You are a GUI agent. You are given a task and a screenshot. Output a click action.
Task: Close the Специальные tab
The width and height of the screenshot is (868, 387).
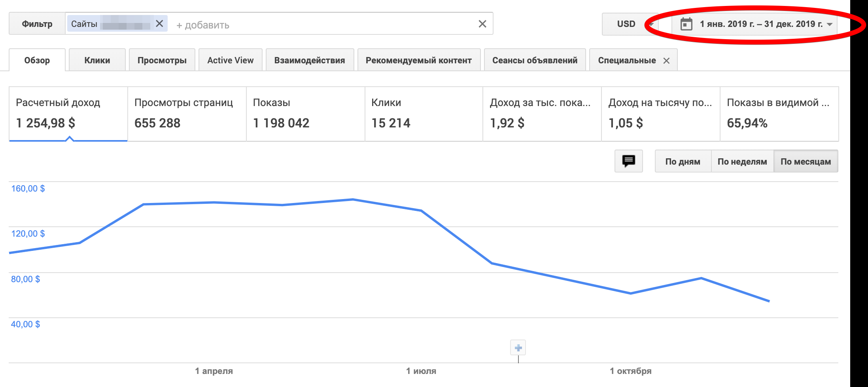pyautogui.click(x=666, y=61)
